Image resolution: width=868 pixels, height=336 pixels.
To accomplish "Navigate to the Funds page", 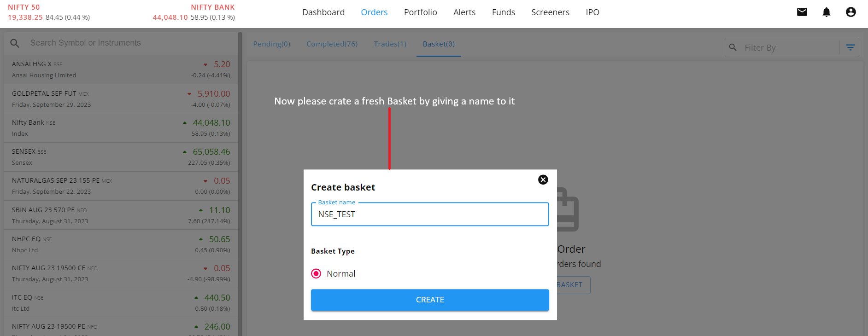I will point(503,12).
